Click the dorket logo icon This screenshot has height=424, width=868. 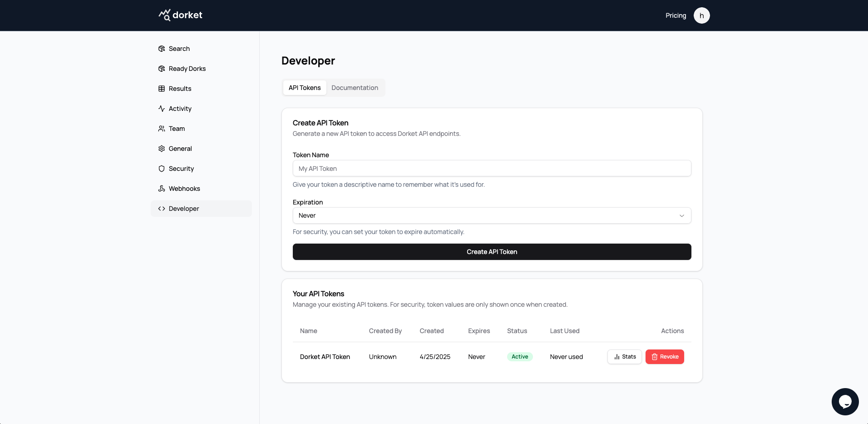(164, 15)
